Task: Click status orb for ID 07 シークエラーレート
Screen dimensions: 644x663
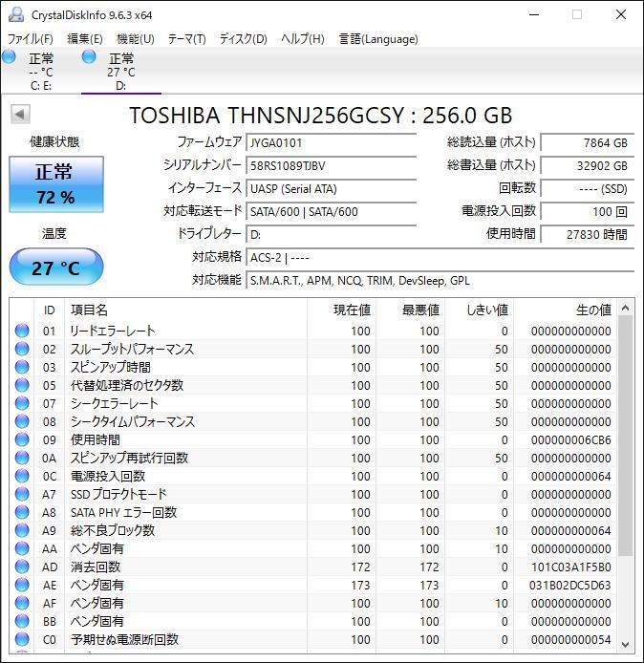Action: click(x=22, y=403)
